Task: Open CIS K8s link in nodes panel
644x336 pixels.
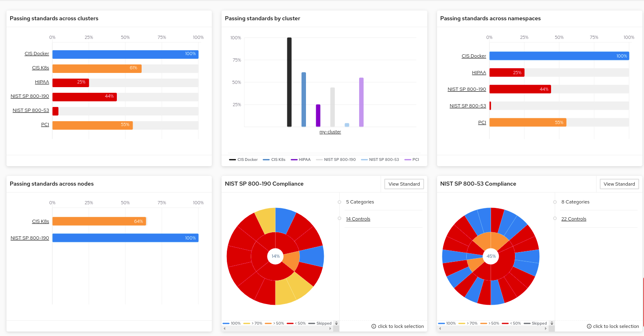Action: click(x=41, y=221)
